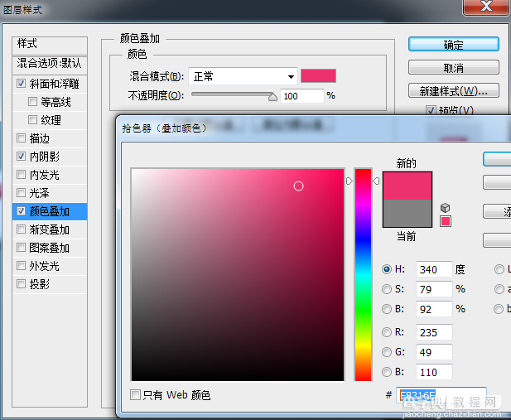The width and height of the screenshot is (511, 420).
Task: Select the S saturation radio button
Action: (387, 289)
